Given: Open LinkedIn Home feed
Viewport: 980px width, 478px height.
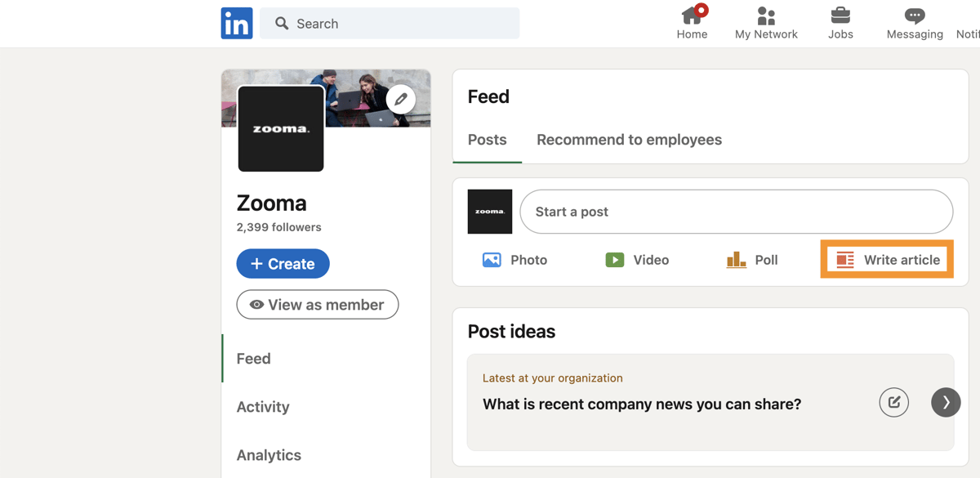Looking at the screenshot, I should click(692, 22).
